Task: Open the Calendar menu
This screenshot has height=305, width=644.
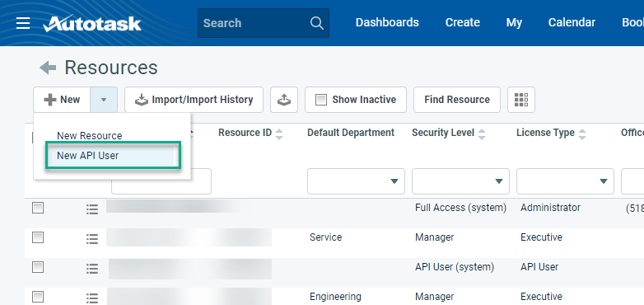Action: click(x=572, y=22)
